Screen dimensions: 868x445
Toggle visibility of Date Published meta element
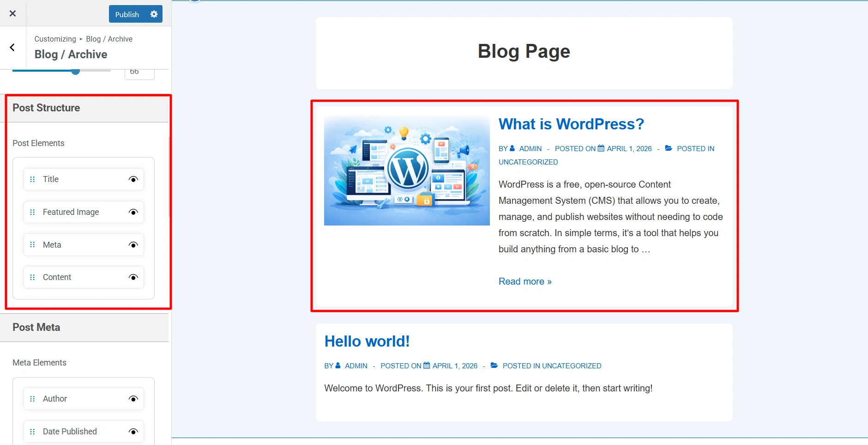click(x=133, y=432)
